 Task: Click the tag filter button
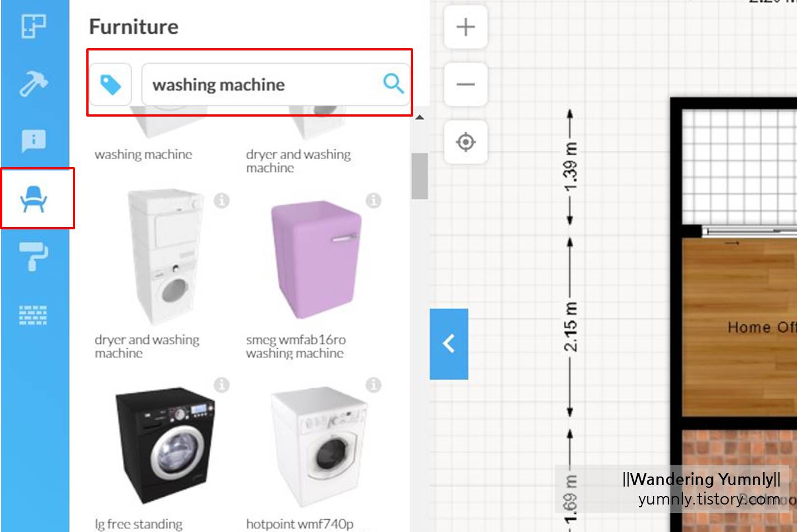[110, 85]
